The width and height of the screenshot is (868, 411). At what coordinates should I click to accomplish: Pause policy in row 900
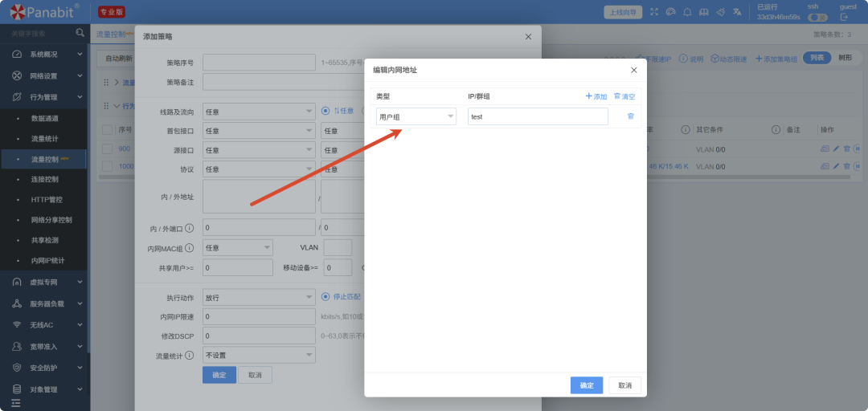point(858,149)
